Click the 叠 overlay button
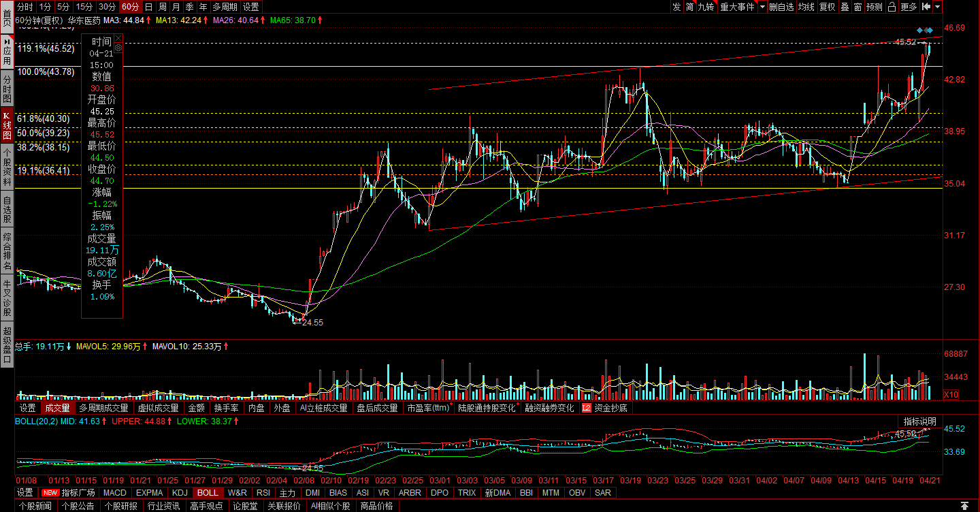 tap(845, 7)
